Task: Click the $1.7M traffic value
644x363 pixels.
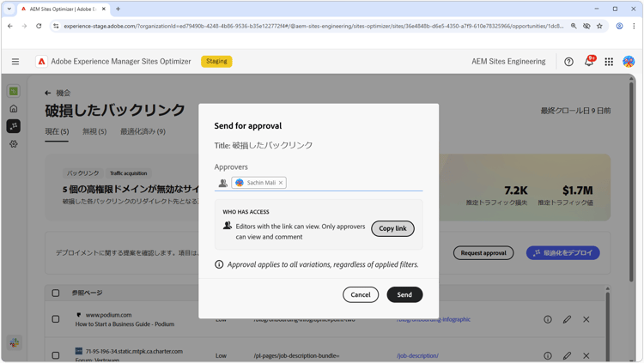Action: pos(578,191)
